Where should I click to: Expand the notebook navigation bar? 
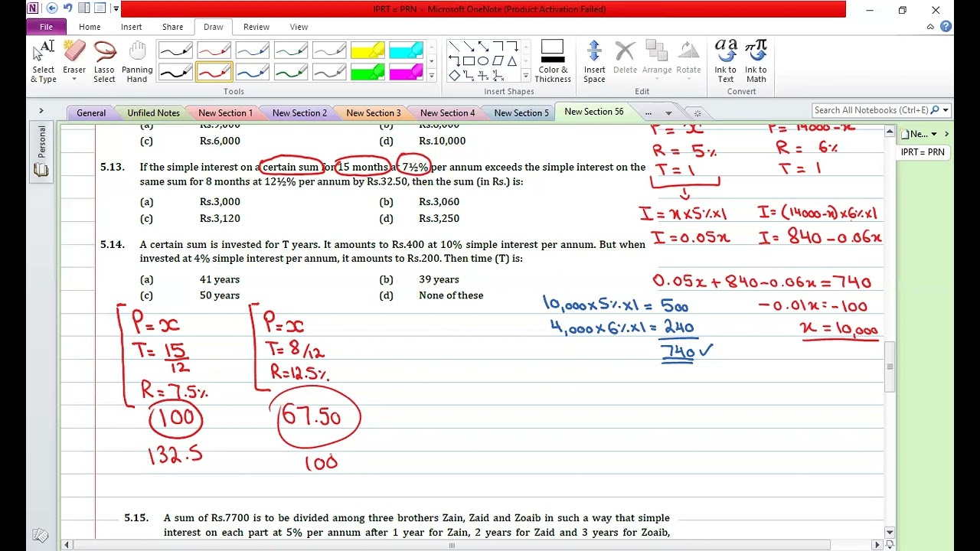(x=41, y=111)
